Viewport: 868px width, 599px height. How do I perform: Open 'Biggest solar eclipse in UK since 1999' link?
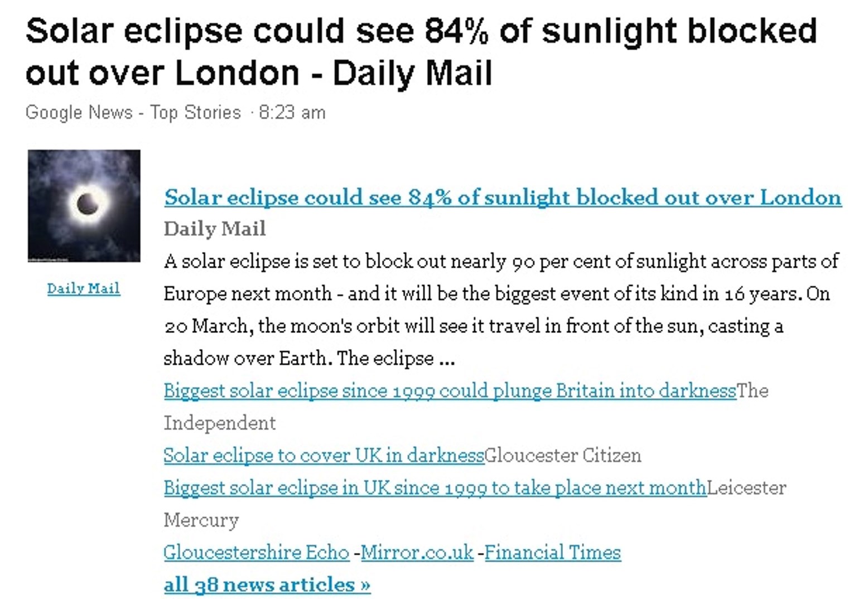[x=435, y=487]
